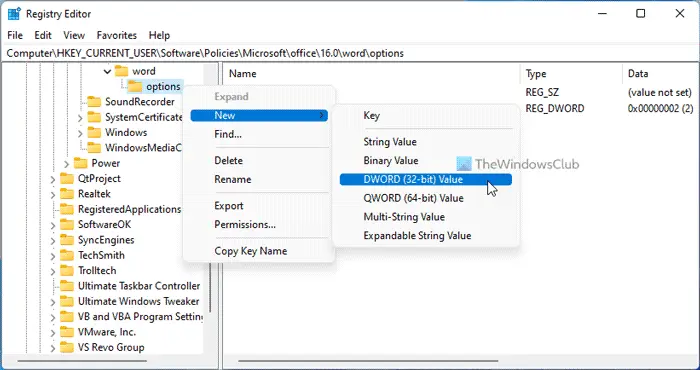
Task: Click the VS Revo Group folder icon
Action: [67, 347]
